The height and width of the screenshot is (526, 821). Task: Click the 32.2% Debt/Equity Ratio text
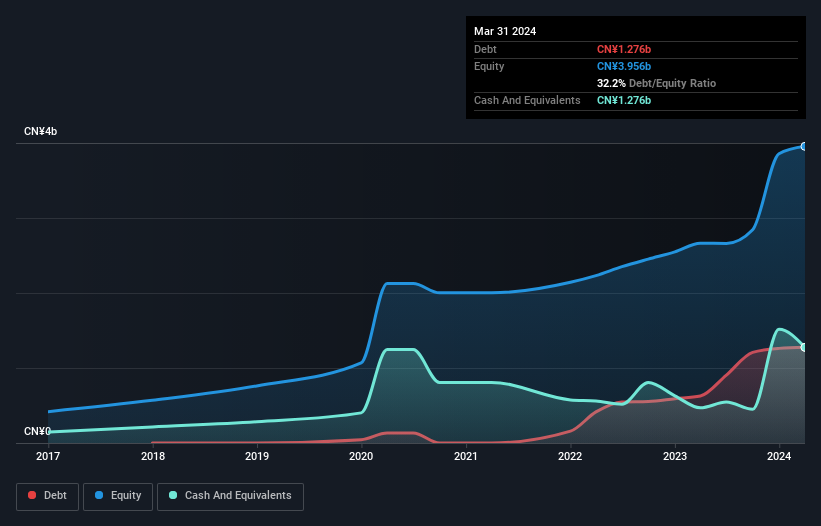pos(656,83)
